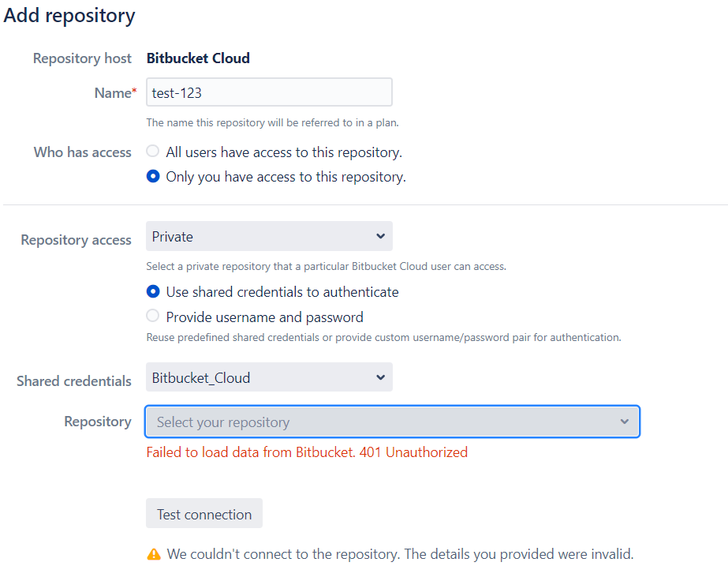Open the Bitbucket_Cloud shared credentials dropdown
The image size is (728, 581).
click(269, 377)
